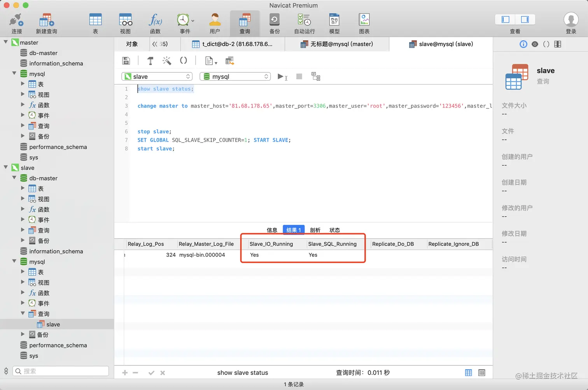Focus the 搜索 search field
Viewport: 588px width, 390px height.
point(61,371)
